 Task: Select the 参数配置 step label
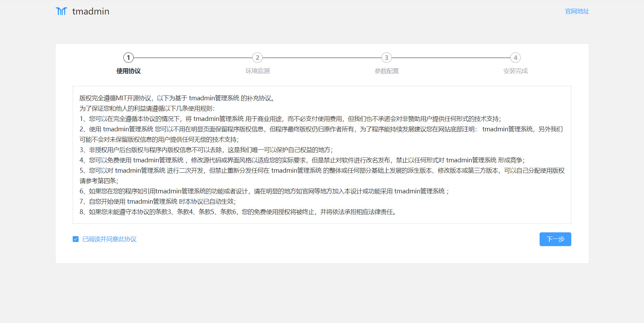pos(386,71)
